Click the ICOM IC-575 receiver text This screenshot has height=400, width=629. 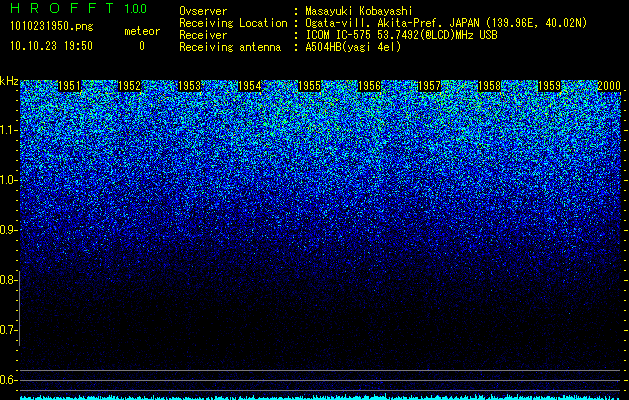coord(401,35)
